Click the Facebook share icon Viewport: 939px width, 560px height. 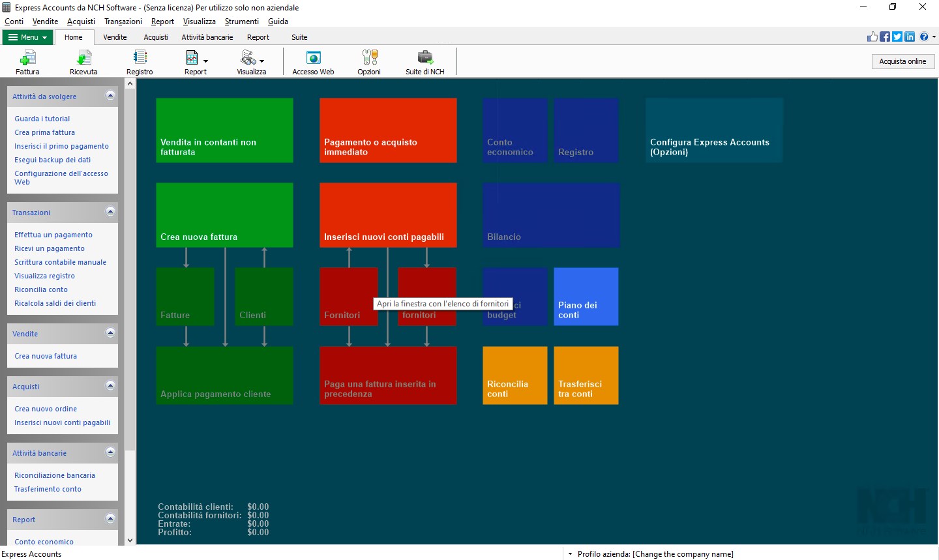click(885, 37)
